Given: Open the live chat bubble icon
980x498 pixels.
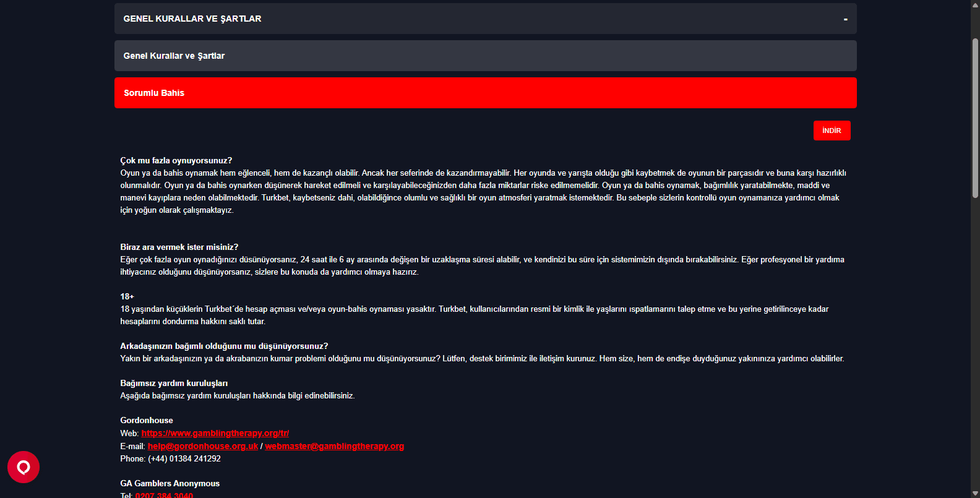Looking at the screenshot, I should [x=24, y=467].
